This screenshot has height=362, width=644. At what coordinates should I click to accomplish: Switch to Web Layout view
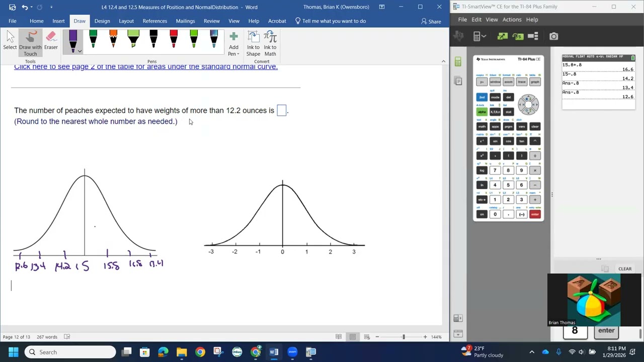(367, 337)
